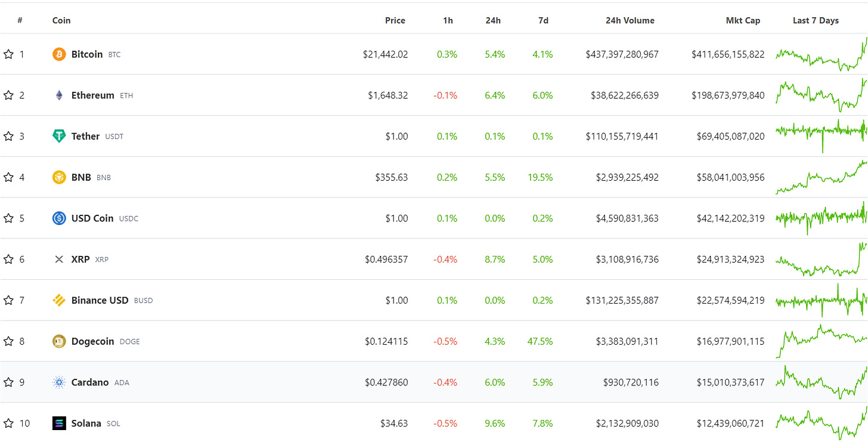Favorite Ethereum with its star

pos(8,95)
